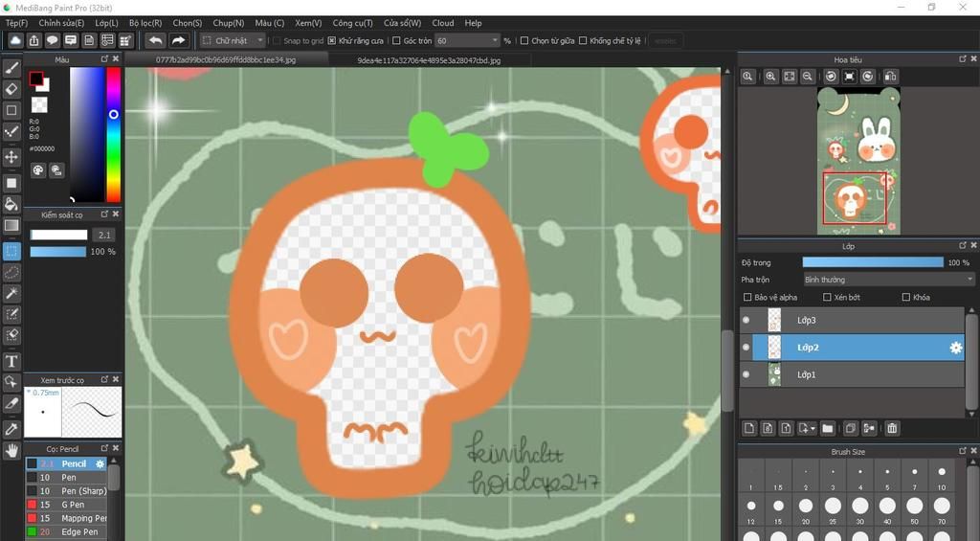980x541 pixels.
Task: Check Xén bớt option
Action: coord(827,297)
